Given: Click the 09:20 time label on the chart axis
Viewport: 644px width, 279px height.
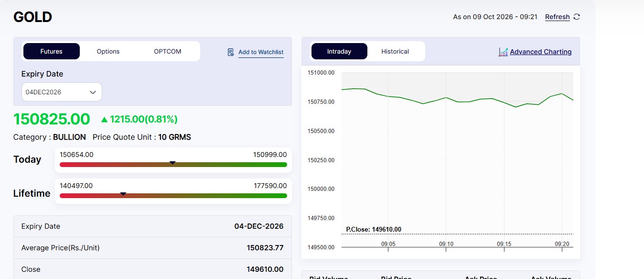Looking at the screenshot, I should click(562, 244).
